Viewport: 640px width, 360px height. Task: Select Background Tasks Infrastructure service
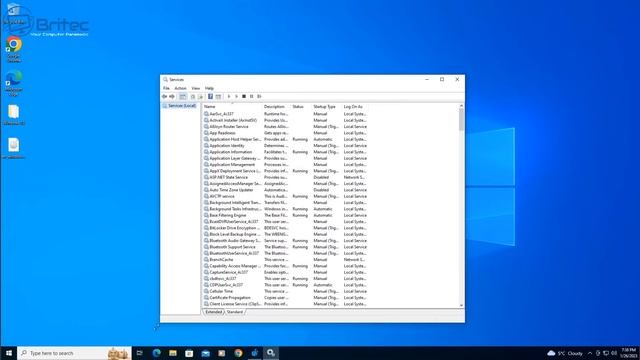285,209
